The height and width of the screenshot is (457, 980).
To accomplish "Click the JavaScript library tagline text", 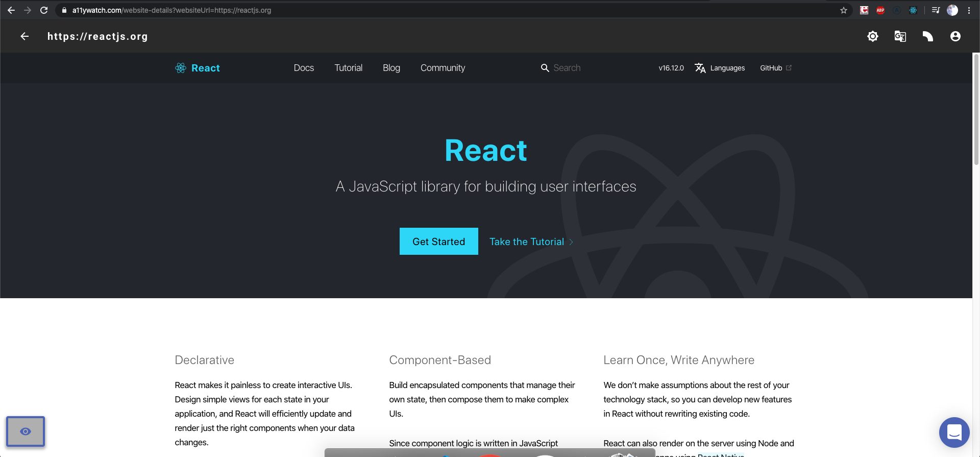I will click(x=486, y=186).
